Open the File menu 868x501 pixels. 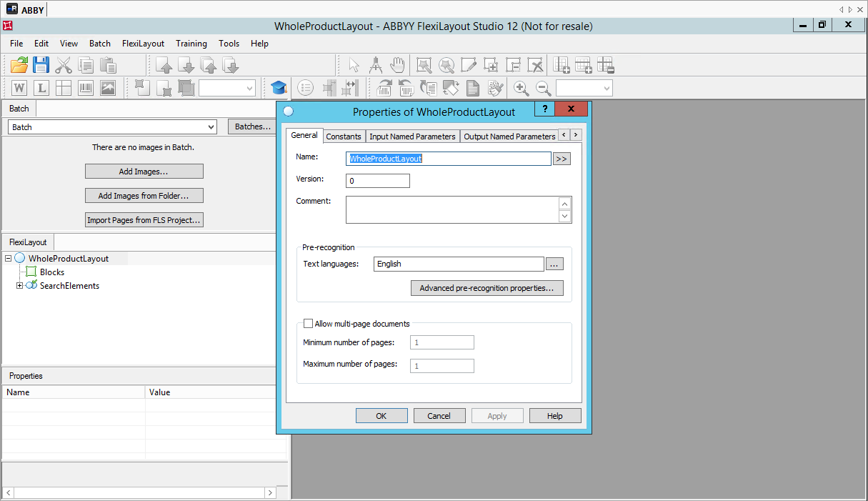pyautogui.click(x=16, y=44)
